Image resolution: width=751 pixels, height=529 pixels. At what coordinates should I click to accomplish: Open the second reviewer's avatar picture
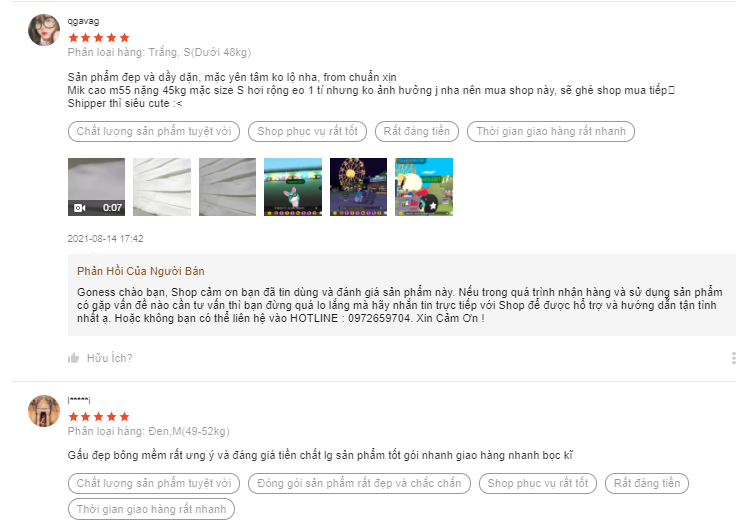(x=44, y=411)
